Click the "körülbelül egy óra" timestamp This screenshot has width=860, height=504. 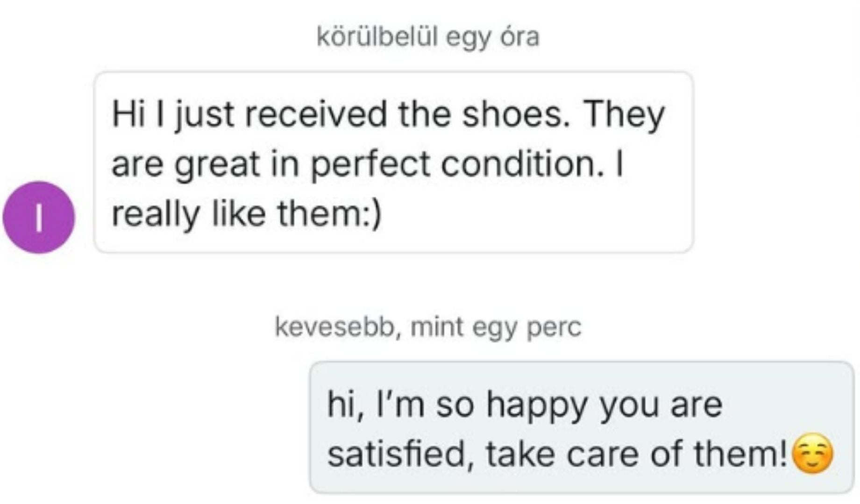(428, 36)
